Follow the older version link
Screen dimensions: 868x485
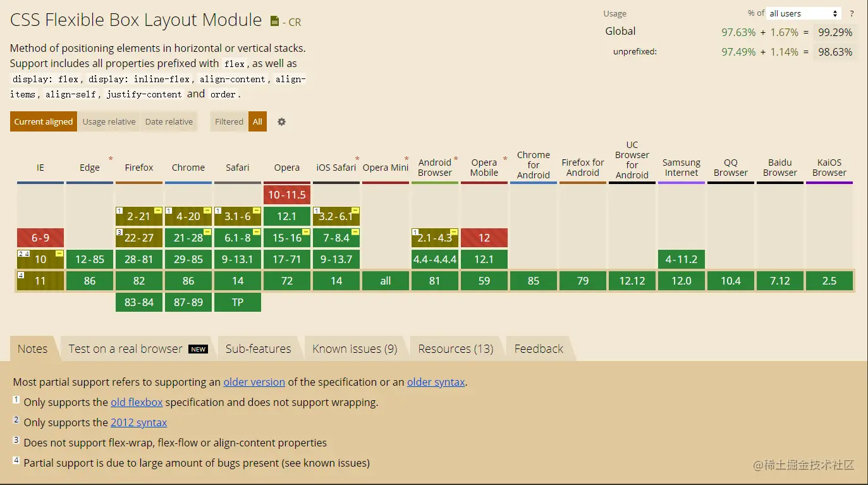pyautogui.click(x=254, y=382)
